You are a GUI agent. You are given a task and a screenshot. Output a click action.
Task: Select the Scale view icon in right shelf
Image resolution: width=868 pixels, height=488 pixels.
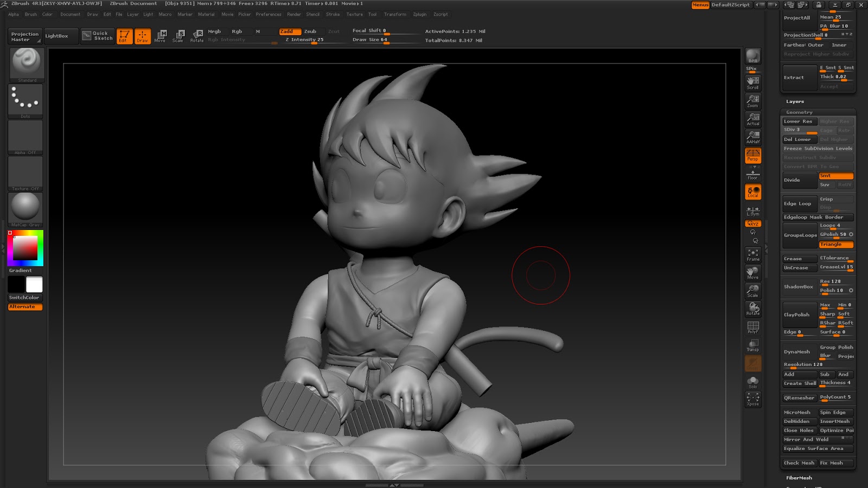(x=753, y=291)
